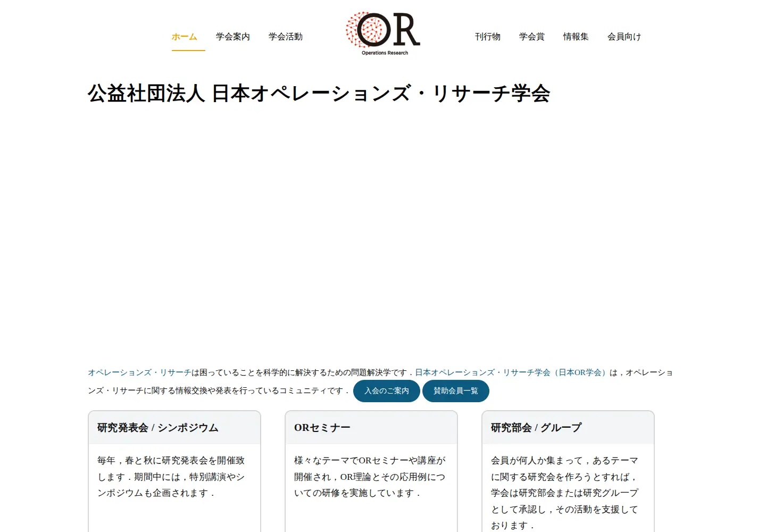Click the 公益社団法人 日本オペレーションズ・リサーチ学会 page title
Viewport: 766px width, 532px height.
pos(319,94)
